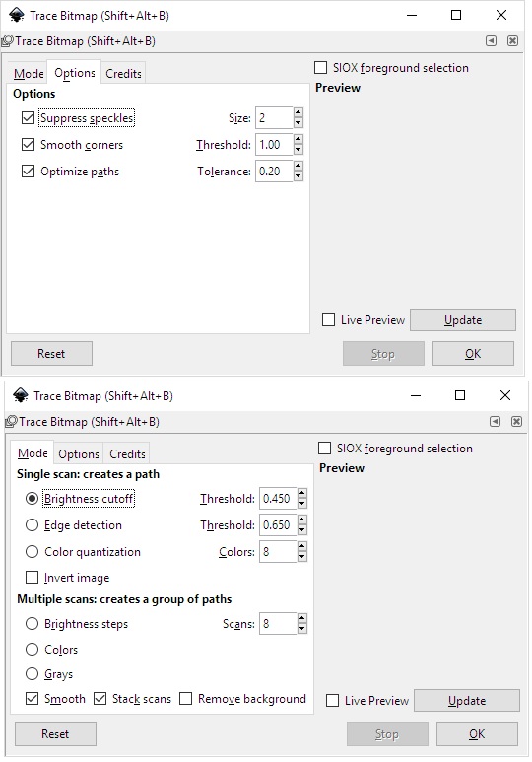Viewport: 532px width, 762px height.
Task: Increase Brightness cutoff Threshold
Action: click(302, 493)
